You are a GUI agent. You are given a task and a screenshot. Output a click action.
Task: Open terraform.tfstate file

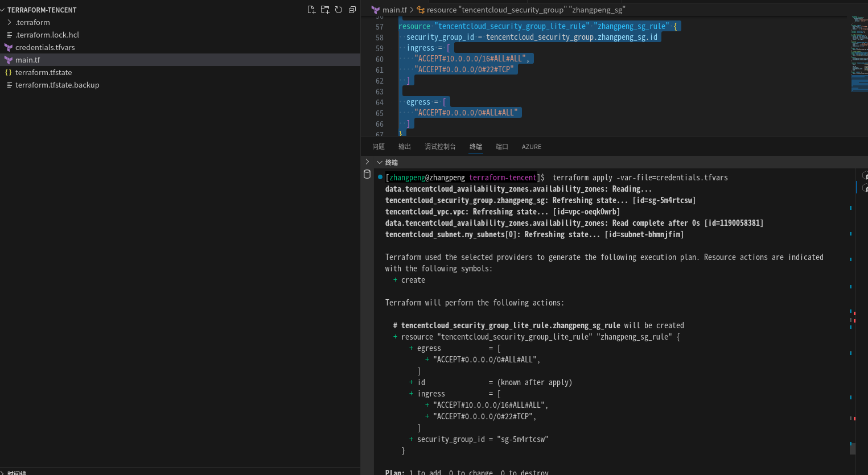(x=43, y=72)
